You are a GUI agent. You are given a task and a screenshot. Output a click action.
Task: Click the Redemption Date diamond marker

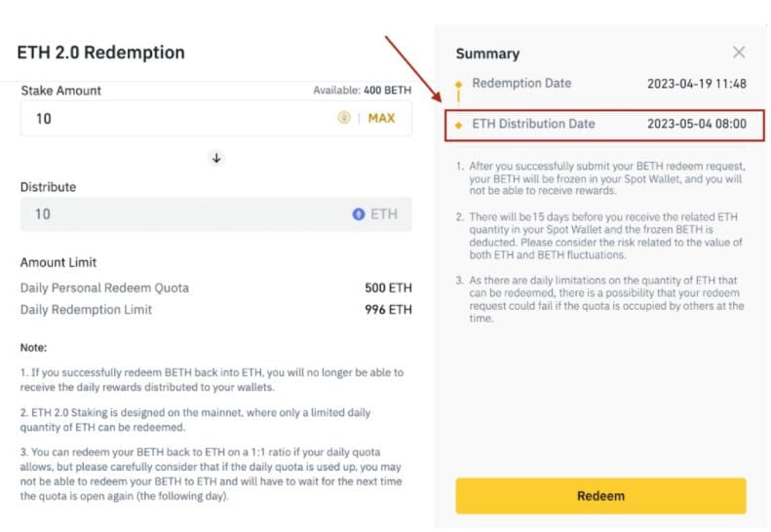click(x=458, y=85)
